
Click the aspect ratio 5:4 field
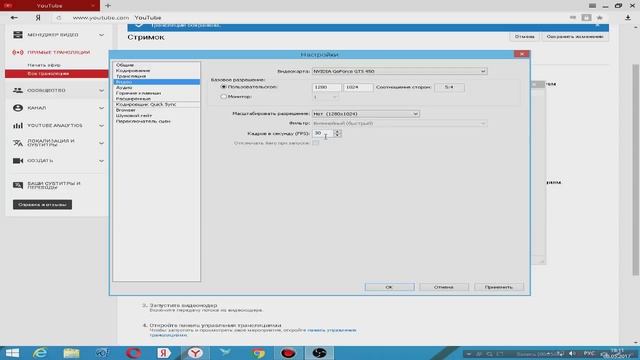[x=449, y=87]
